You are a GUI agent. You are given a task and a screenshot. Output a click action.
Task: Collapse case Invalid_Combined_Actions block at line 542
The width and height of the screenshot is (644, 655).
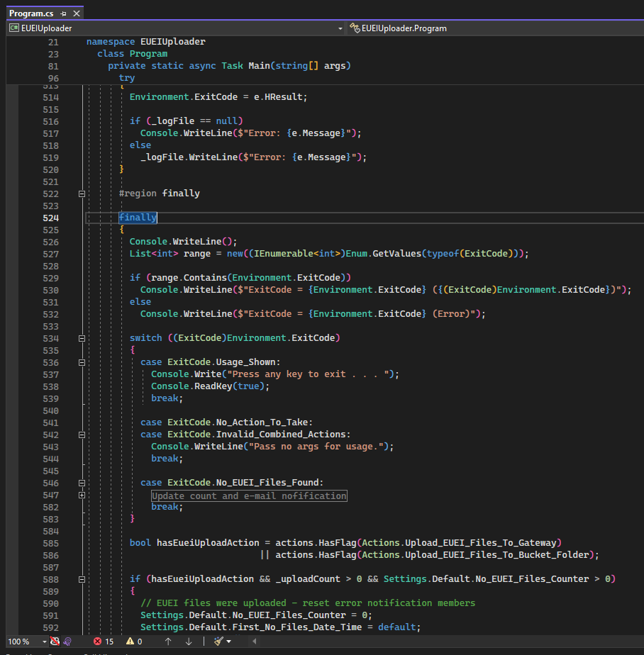coord(82,435)
